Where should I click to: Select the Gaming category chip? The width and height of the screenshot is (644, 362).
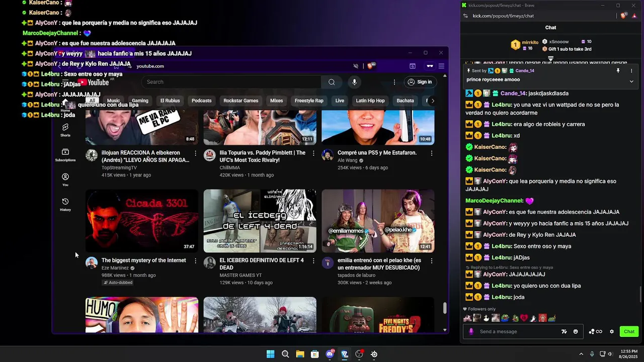click(140, 101)
